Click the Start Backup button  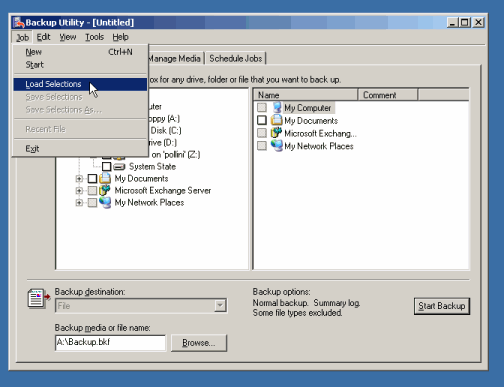442,306
